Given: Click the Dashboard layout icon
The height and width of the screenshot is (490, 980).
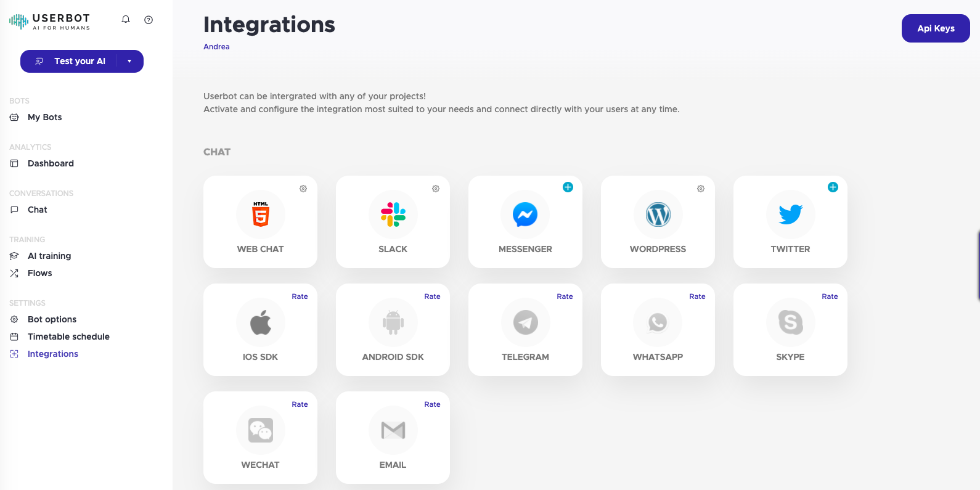Looking at the screenshot, I should [x=14, y=163].
